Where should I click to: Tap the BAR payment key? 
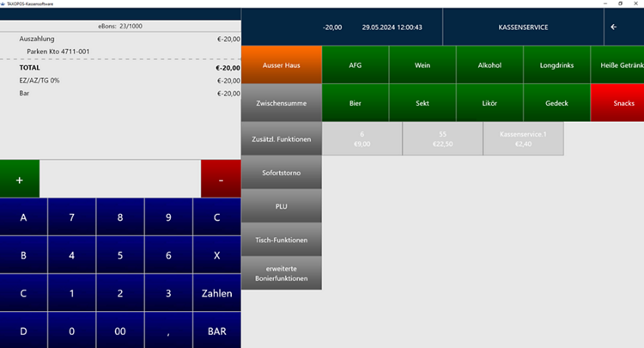pyautogui.click(x=217, y=330)
